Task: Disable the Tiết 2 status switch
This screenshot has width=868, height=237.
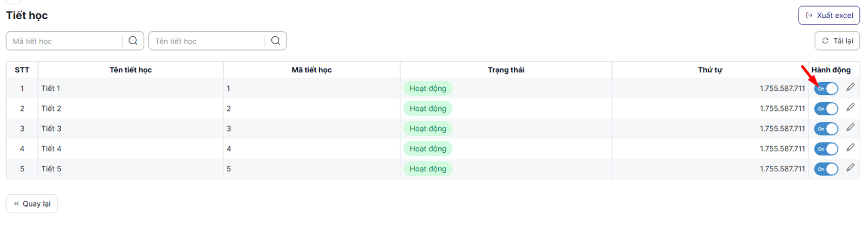Action: coord(826,109)
